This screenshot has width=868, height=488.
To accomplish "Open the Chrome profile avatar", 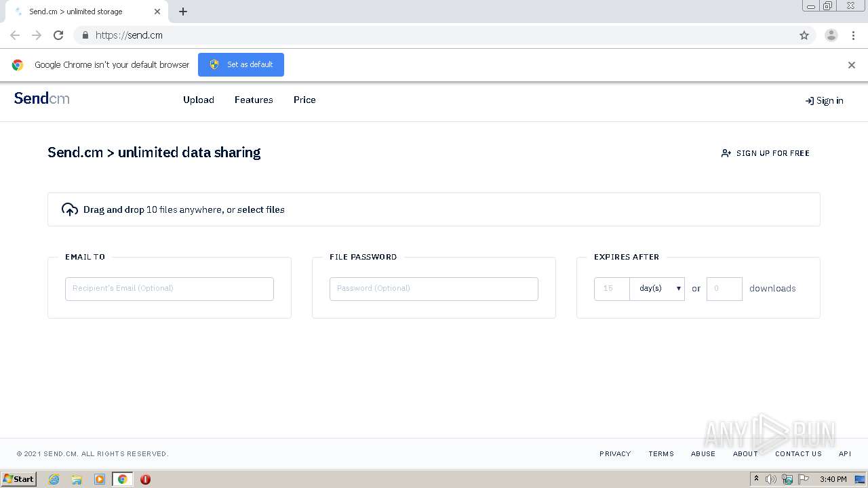I will (831, 35).
